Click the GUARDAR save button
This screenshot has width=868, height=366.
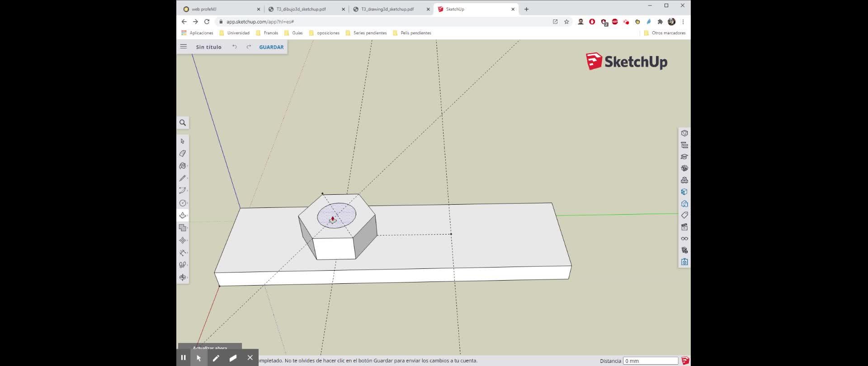pyautogui.click(x=271, y=47)
